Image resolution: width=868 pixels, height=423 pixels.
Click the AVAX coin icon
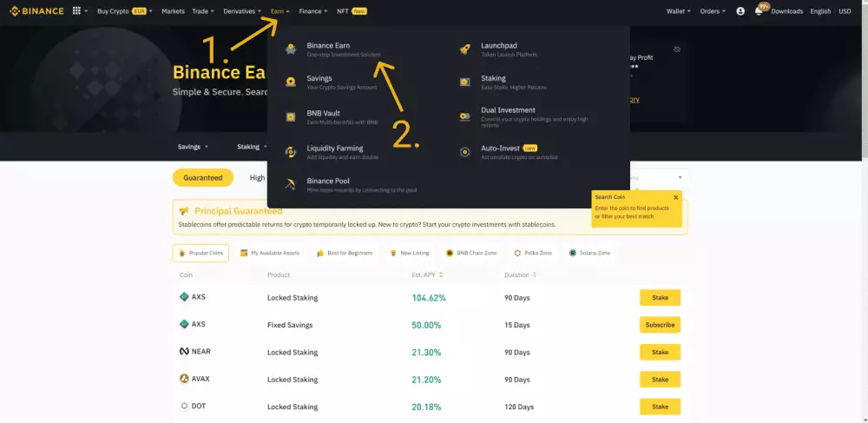point(184,379)
